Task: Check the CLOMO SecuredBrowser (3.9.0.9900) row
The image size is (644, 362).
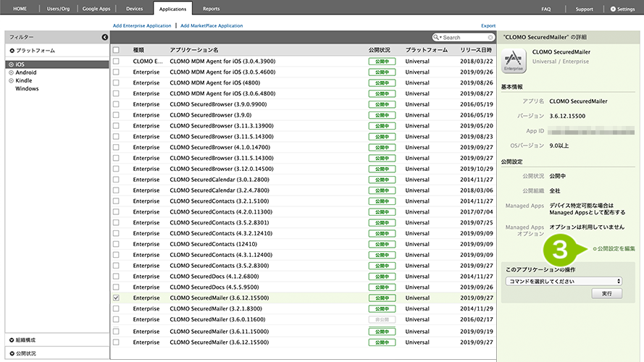Action: coord(116,104)
